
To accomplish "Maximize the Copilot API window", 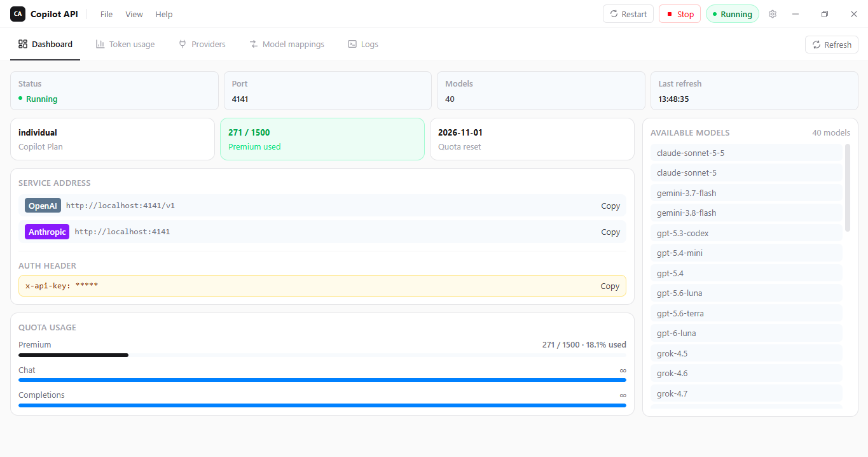I will click(825, 14).
